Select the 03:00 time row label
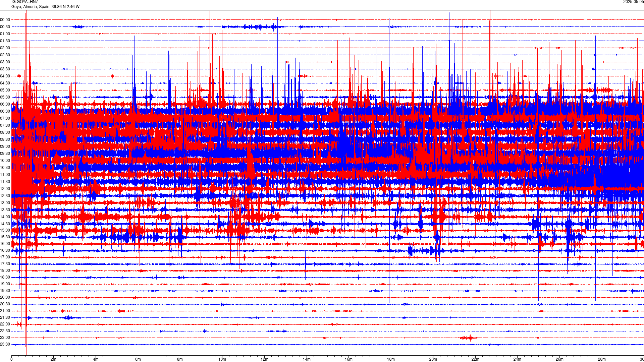644x362 pixels. (x=5, y=62)
